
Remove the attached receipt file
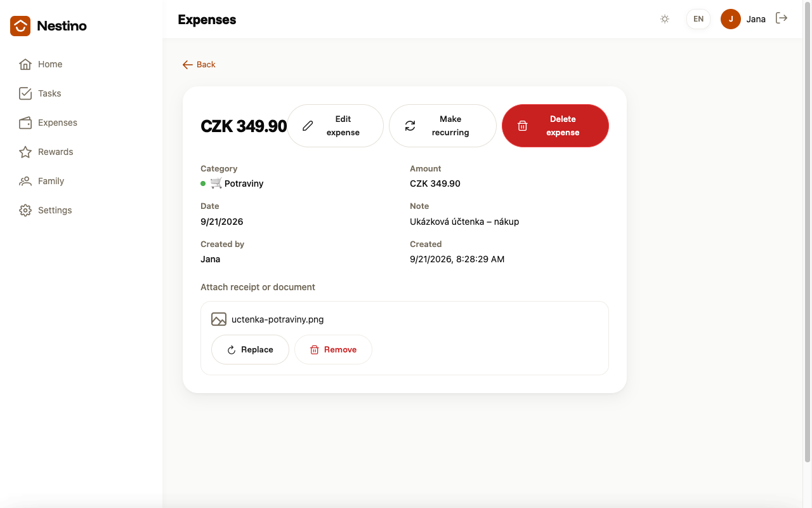tap(333, 349)
